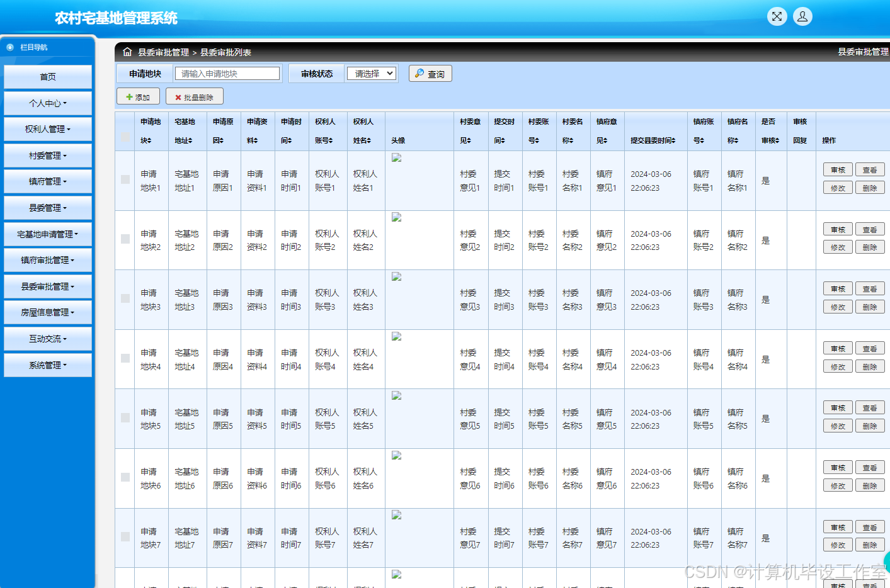
Task: Click the 添加 button
Action: click(x=138, y=97)
